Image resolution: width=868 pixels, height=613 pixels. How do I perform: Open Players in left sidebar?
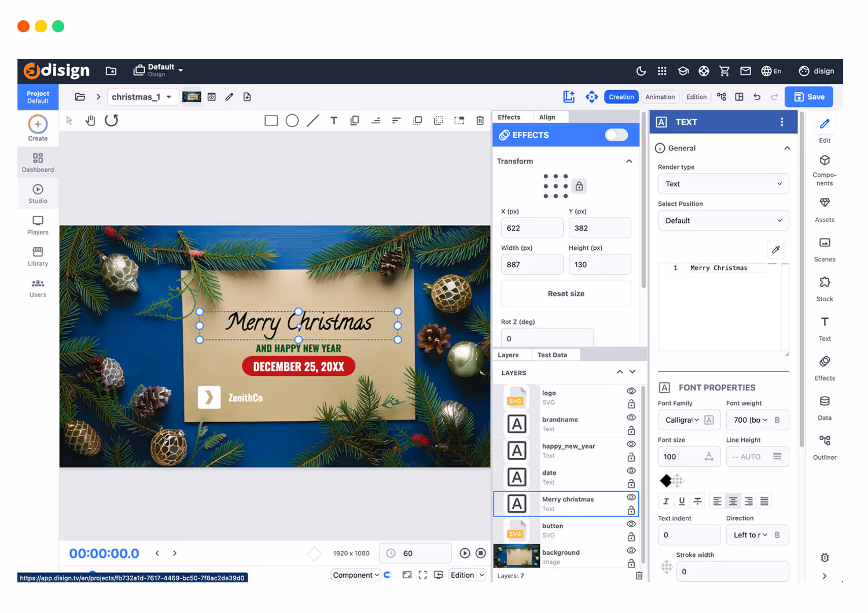38,225
